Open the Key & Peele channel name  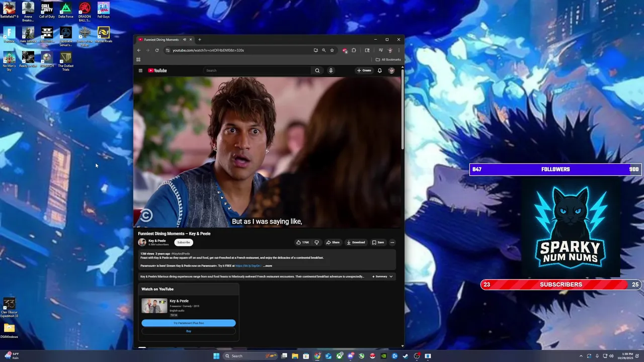point(157,240)
